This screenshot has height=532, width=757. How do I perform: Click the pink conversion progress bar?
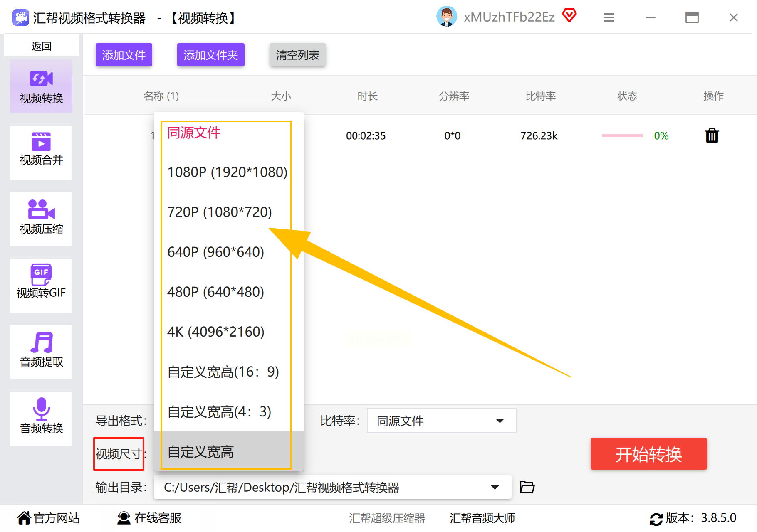[x=622, y=135]
